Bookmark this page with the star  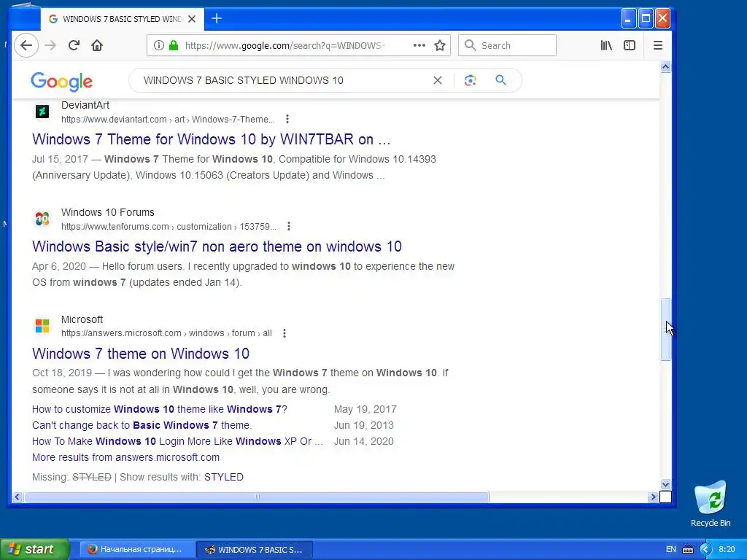[440, 45]
